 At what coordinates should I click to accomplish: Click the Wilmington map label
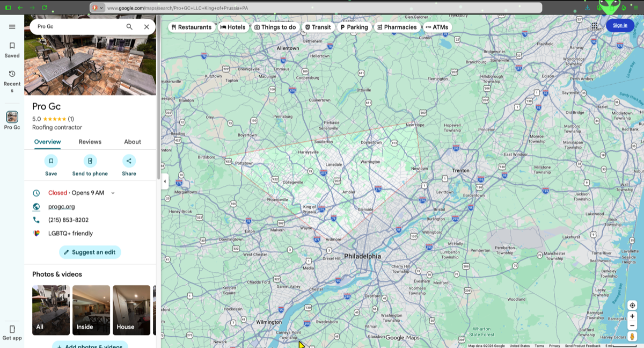click(x=269, y=322)
